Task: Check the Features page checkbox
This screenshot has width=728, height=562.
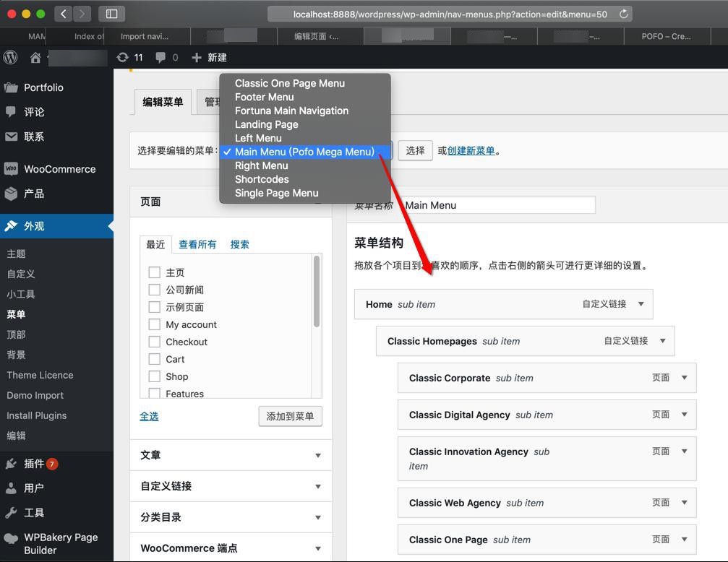Action: point(154,393)
